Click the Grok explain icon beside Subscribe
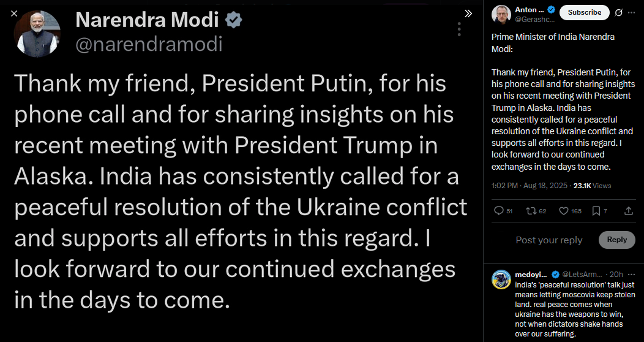644x342 pixels. [x=618, y=12]
